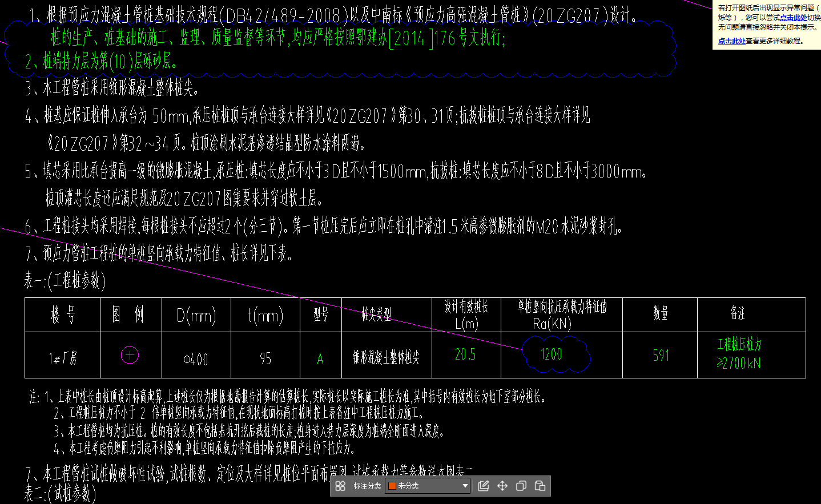The height and width of the screenshot is (504, 821).
Task: Select note 1 citing DB42/489-2008
Action: click(x=333, y=15)
